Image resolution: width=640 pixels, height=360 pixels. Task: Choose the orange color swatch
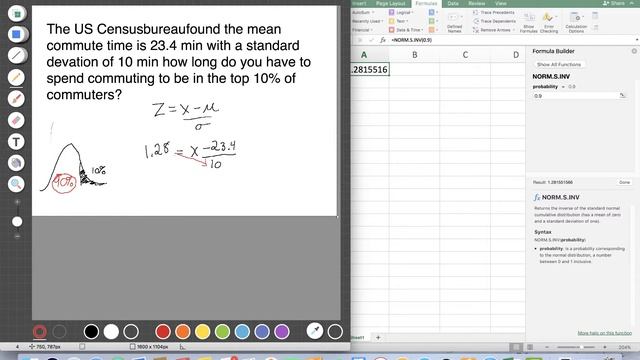point(183,332)
